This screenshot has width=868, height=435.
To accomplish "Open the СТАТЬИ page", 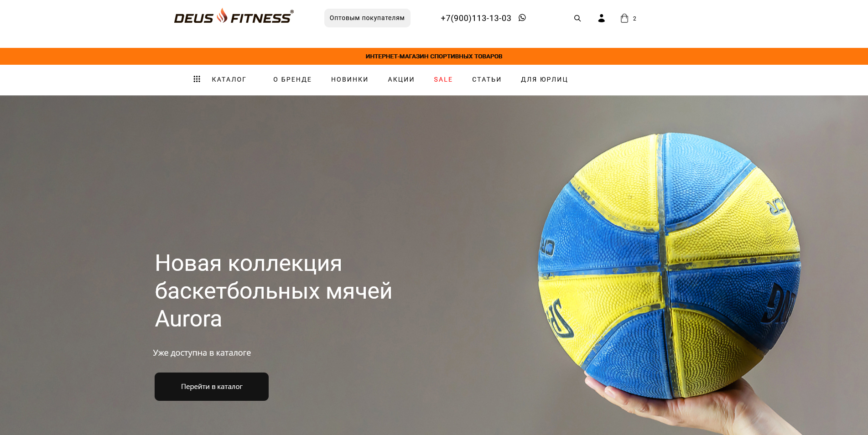I will point(487,79).
